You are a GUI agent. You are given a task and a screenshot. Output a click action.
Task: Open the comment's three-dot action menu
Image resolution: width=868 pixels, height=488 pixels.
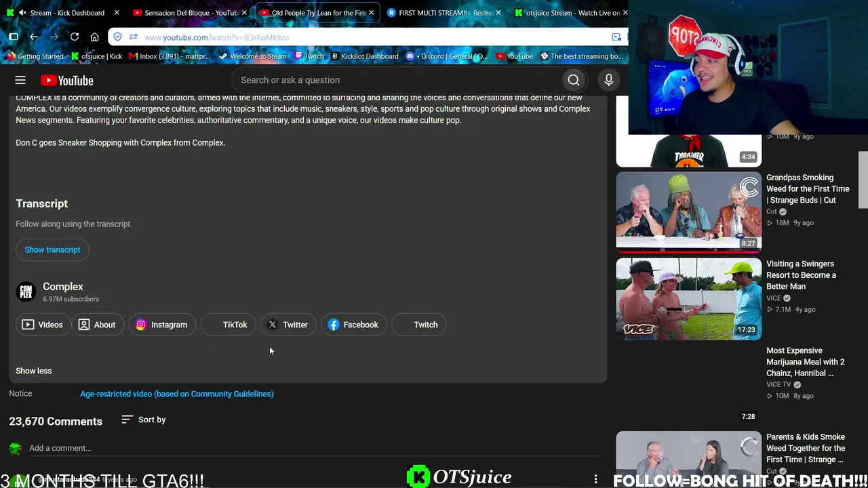coord(595,479)
